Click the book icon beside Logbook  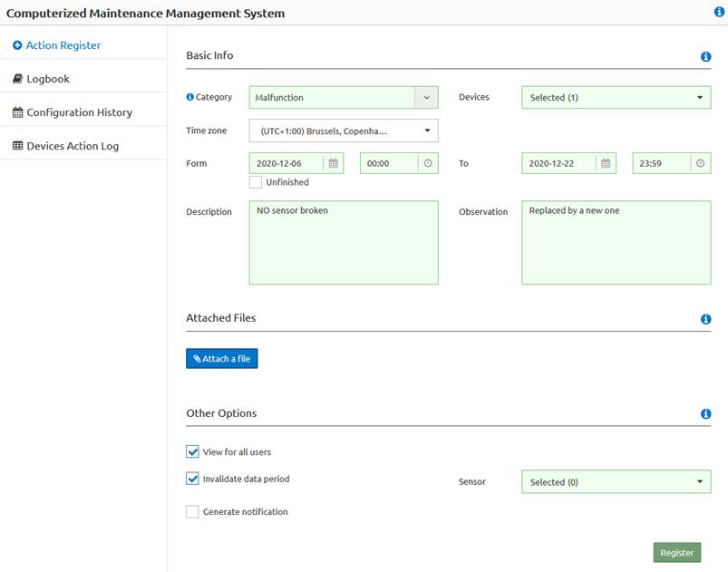(17, 79)
